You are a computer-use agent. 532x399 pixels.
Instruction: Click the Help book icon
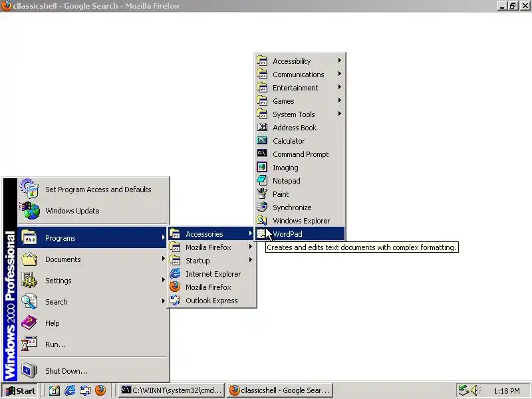coord(29,323)
